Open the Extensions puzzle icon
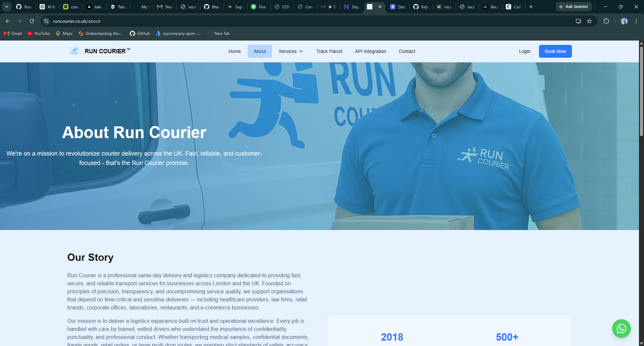Image resolution: width=644 pixels, height=346 pixels. pyautogui.click(x=606, y=21)
